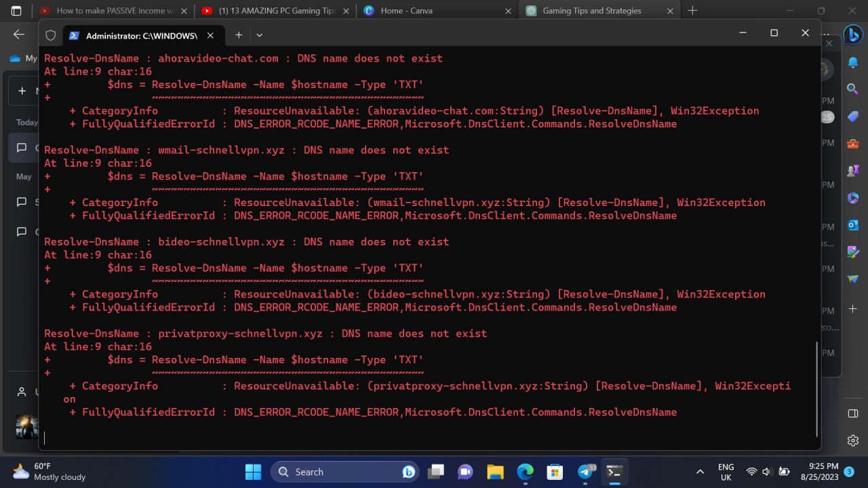The image size is (868, 488).
Task: Open the search icon in Edge sidebar
Action: click(853, 89)
